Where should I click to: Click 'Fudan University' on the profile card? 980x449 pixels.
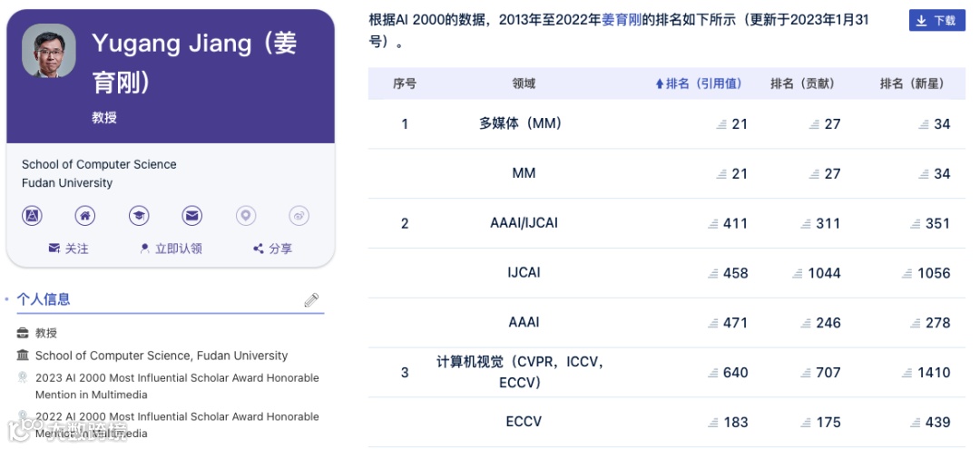coord(67,183)
